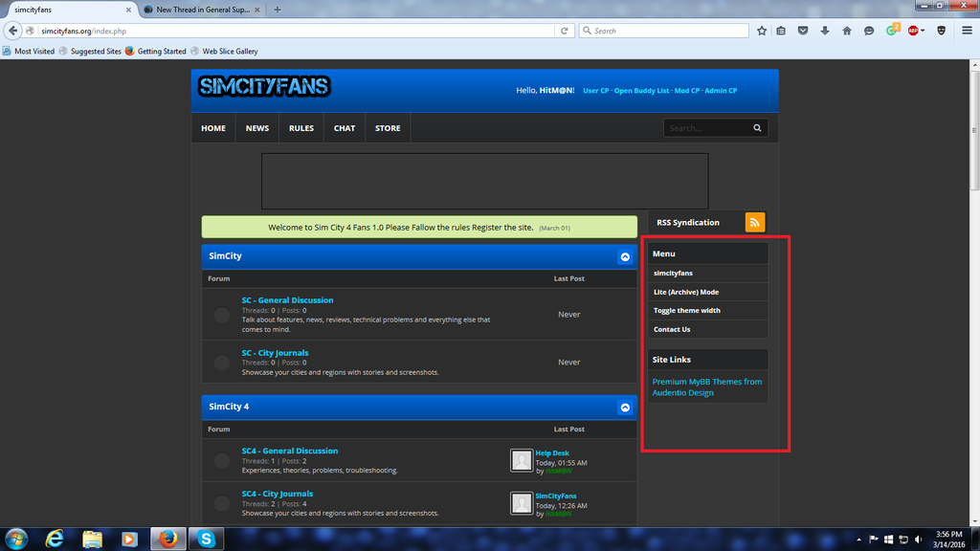Click the Firefox Search box
Image resolution: width=980 pixels, height=551 pixels.
click(x=664, y=31)
